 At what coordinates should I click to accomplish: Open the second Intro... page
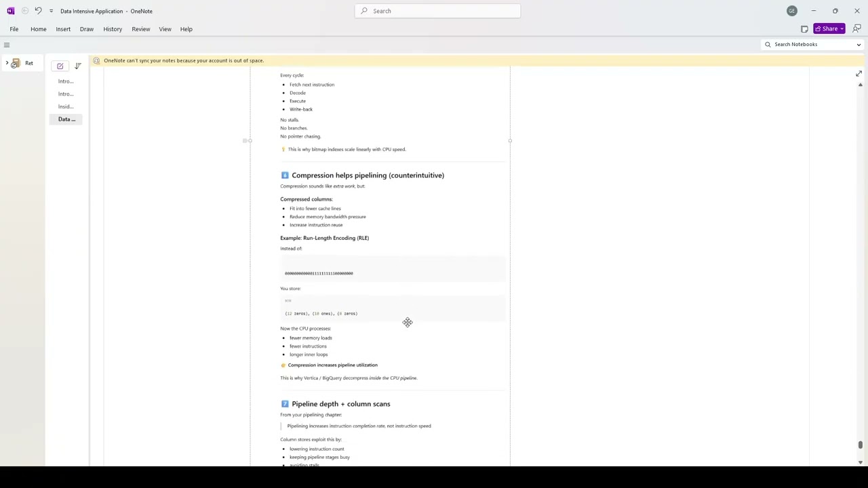[66, 94]
